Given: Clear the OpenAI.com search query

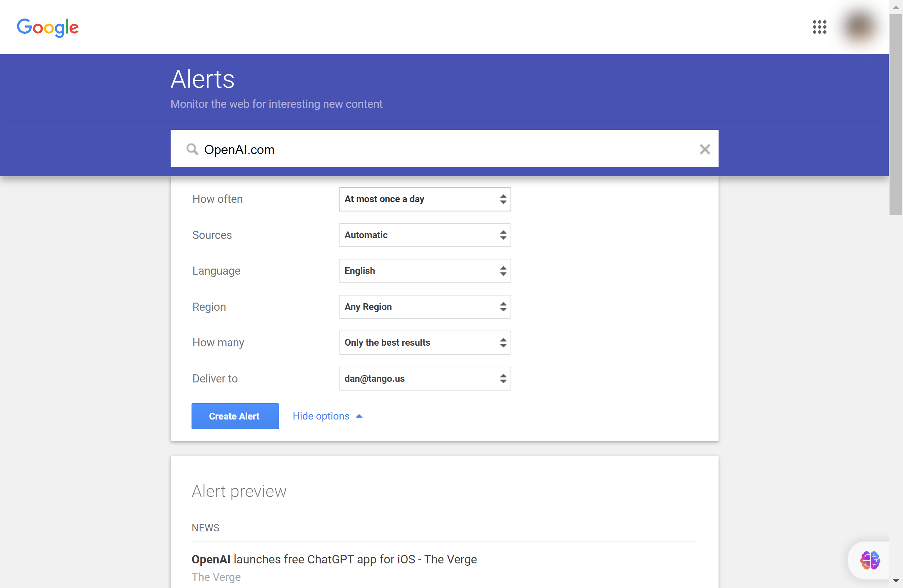Looking at the screenshot, I should click(x=705, y=149).
